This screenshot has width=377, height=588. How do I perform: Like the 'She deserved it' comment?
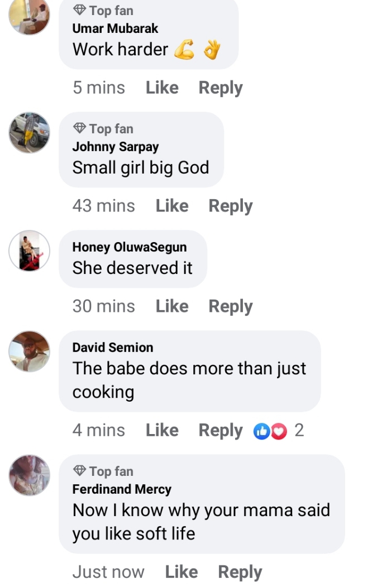(x=172, y=306)
